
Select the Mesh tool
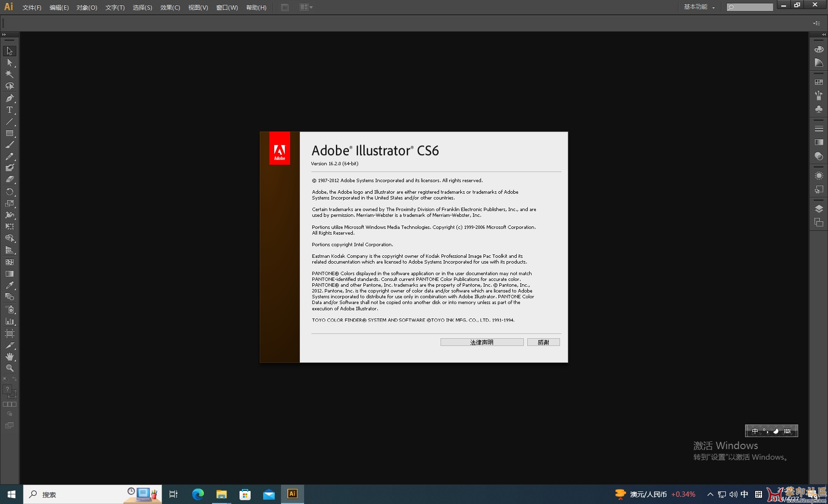tap(10, 262)
